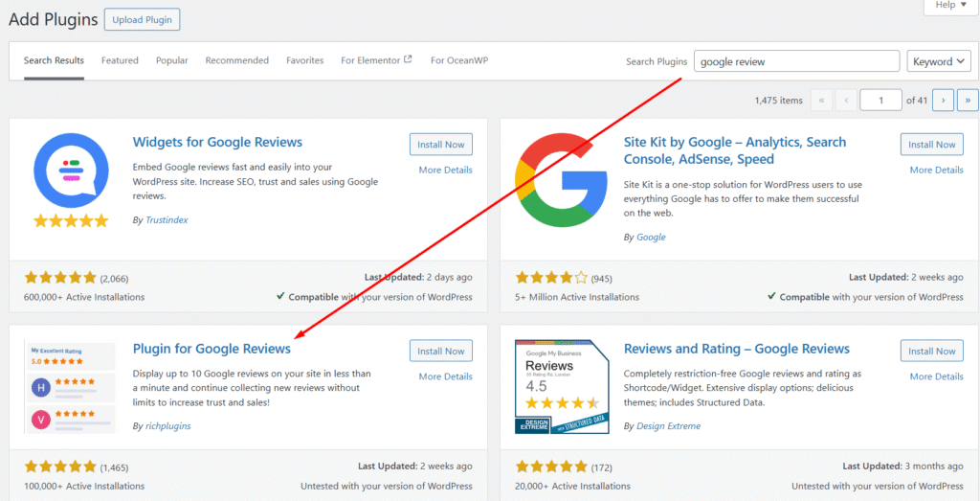
Task: Click the Add Plugins heading
Action: click(54, 19)
